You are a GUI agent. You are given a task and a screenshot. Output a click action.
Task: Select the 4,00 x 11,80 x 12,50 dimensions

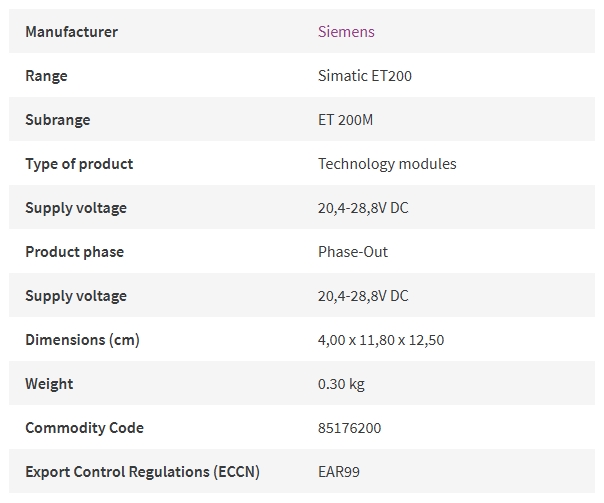[x=381, y=340]
